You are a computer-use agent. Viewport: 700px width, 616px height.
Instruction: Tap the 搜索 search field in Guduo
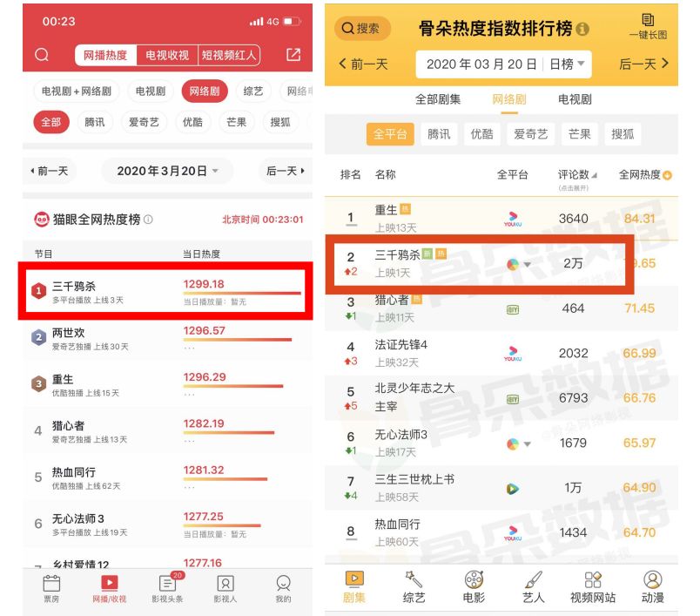(362, 29)
